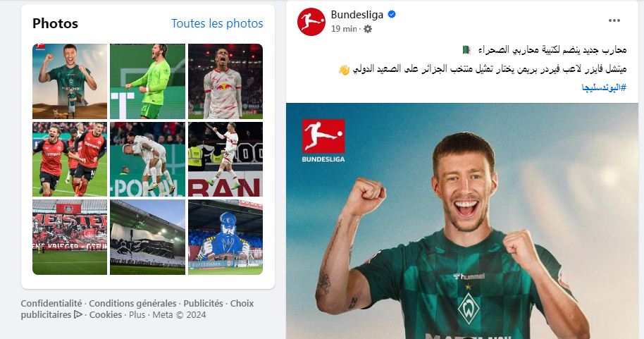This screenshot has height=339, width=644.
Task: Open the green goalkeeper celebration photo thumbnail
Action: click(x=147, y=81)
